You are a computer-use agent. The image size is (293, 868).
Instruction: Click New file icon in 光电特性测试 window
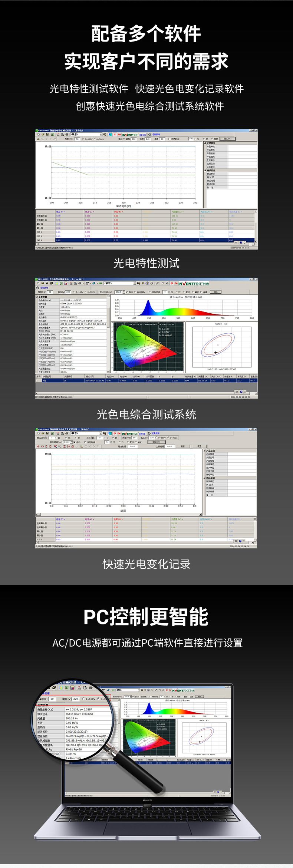(38, 134)
